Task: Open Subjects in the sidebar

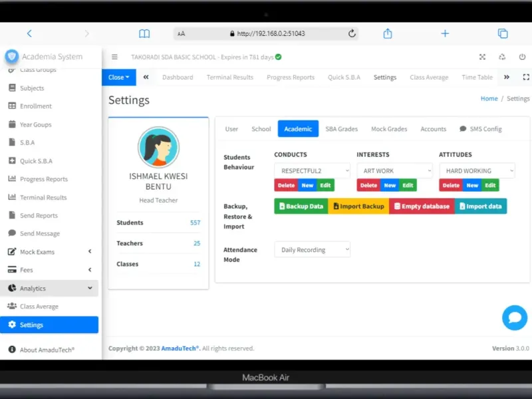Action: (49, 88)
